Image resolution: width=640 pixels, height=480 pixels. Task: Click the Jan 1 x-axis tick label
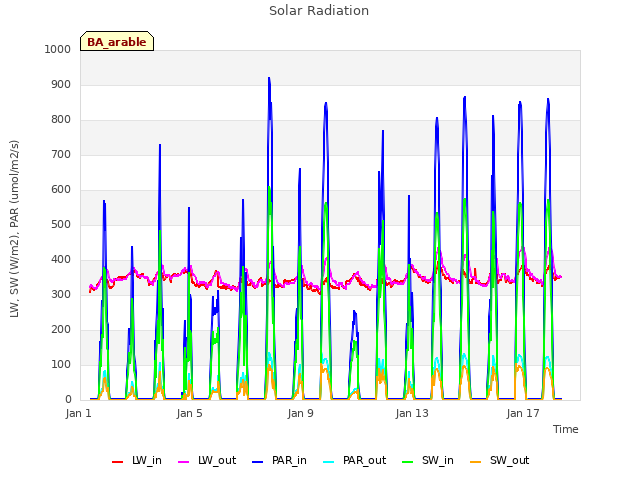(78, 413)
